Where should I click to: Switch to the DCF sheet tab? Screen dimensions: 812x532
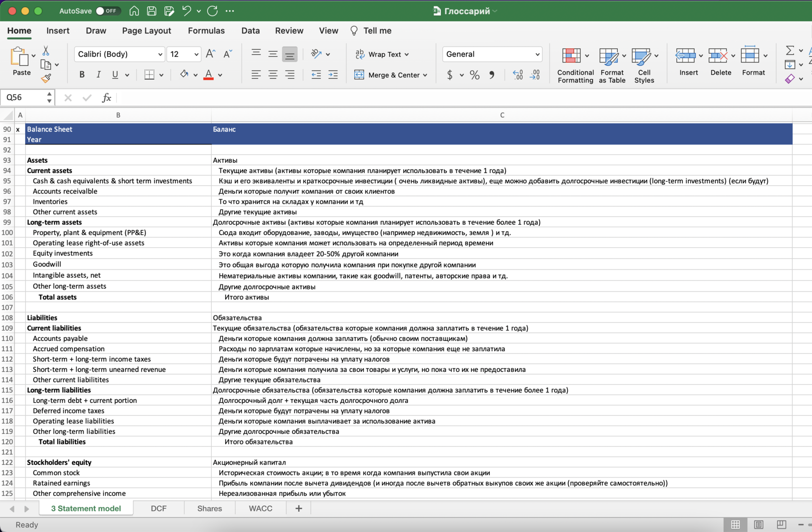point(159,508)
